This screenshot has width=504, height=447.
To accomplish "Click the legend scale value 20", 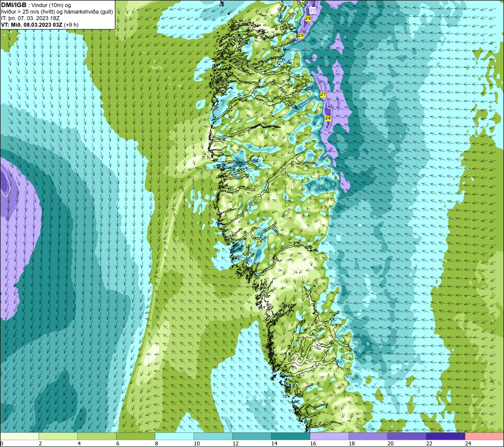I will pyautogui.click(x=391, y=443).
